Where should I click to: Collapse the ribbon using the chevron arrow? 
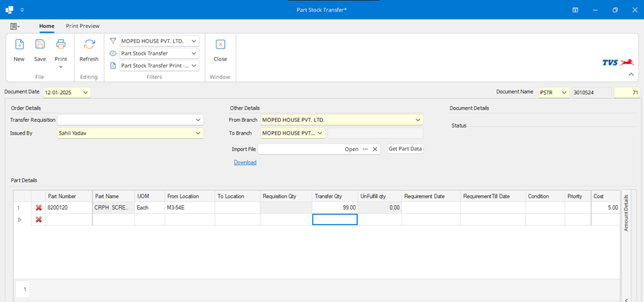[630, 74]
